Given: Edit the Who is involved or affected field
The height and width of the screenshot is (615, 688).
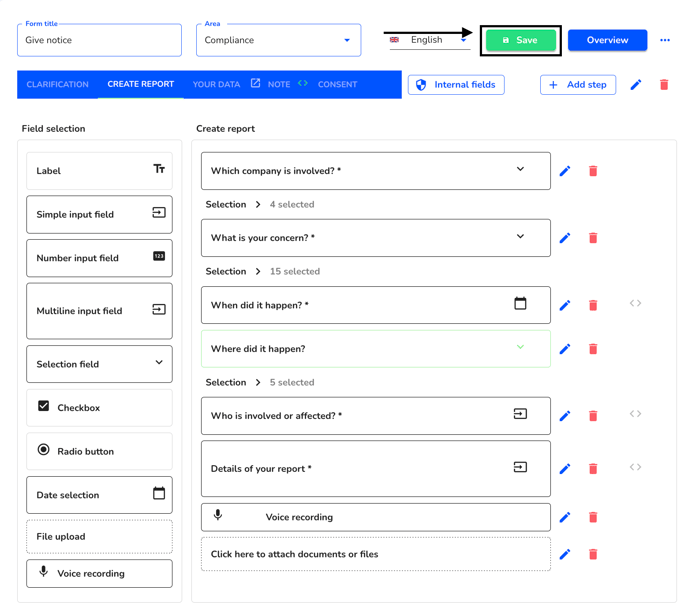Looking at the screenshot, I should pos(565,416).
